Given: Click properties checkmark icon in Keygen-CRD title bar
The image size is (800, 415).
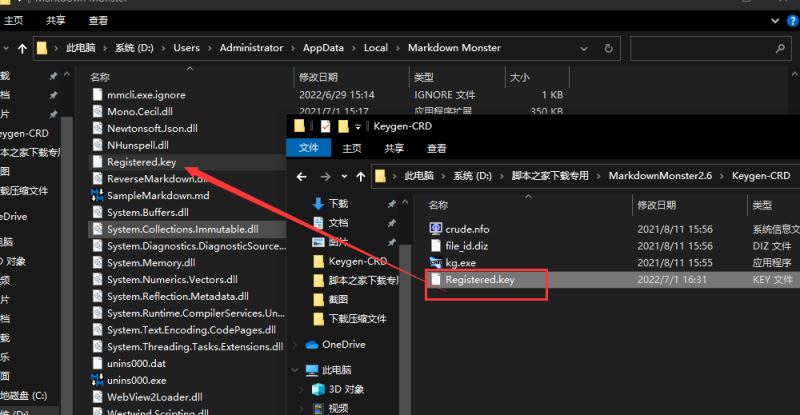Looking at the screenshot, I should (326, 126).
